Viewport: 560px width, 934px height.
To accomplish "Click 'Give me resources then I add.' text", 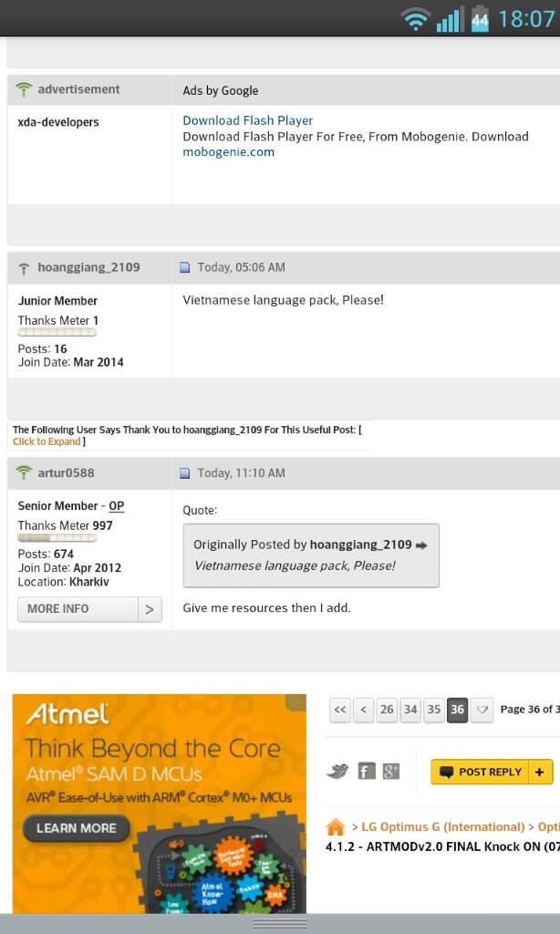I will [x=266, y=608].
